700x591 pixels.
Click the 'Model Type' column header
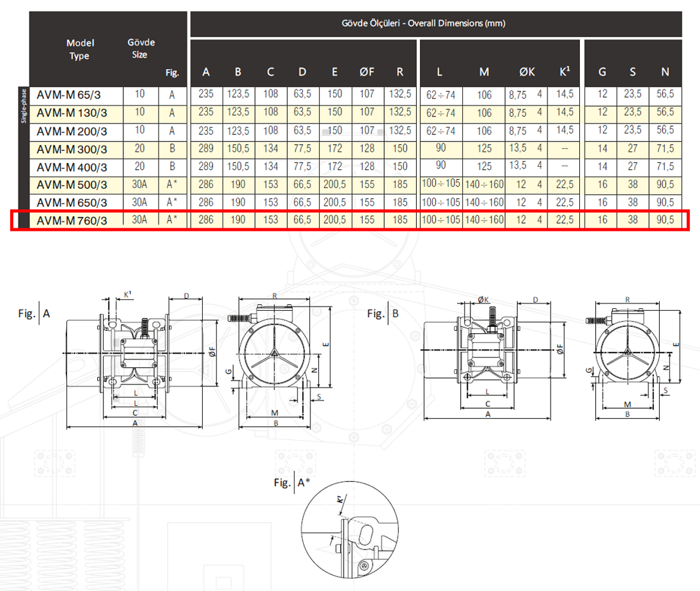(80, 49)
